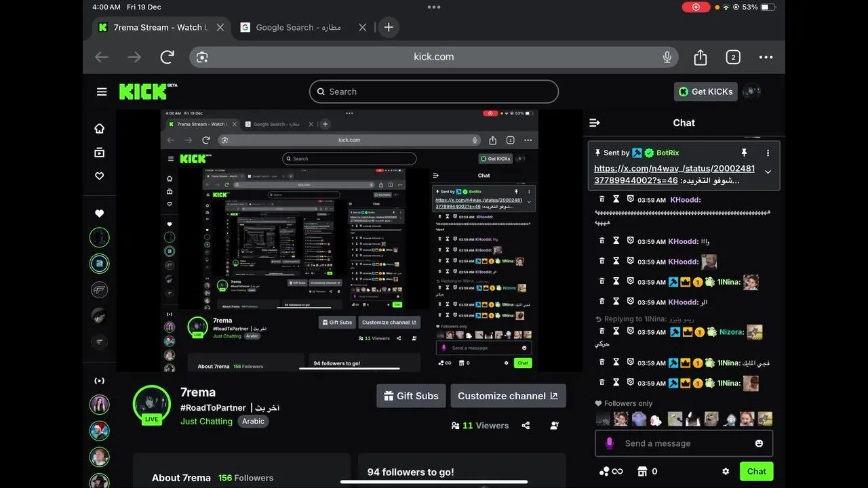868x488 pixels.
Task: Click the Gift Subs button
Action: click(x=410, y=396)
